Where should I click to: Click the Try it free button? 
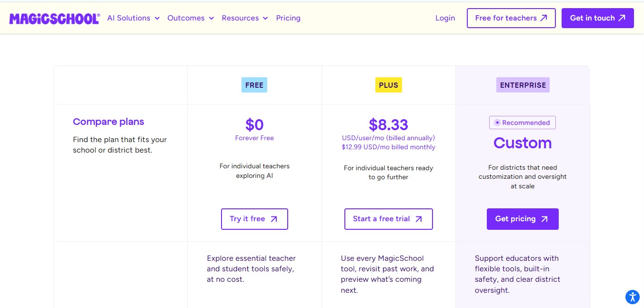click(254, 219)
